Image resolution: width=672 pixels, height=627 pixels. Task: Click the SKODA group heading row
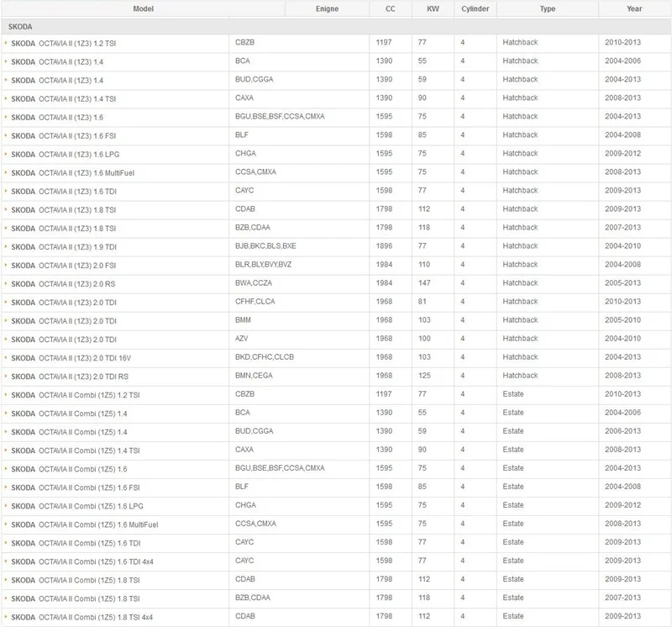(x=336, y=27)
